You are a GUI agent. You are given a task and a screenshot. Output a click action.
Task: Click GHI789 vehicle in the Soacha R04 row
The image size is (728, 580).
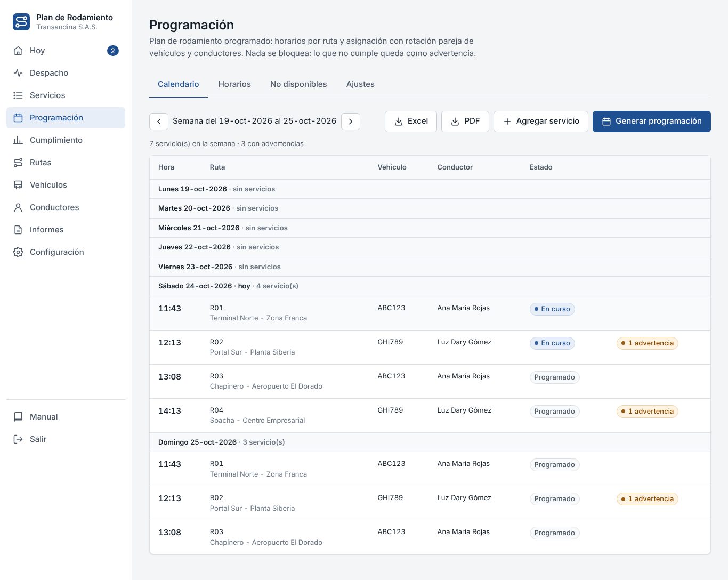(x=391, y=410)
